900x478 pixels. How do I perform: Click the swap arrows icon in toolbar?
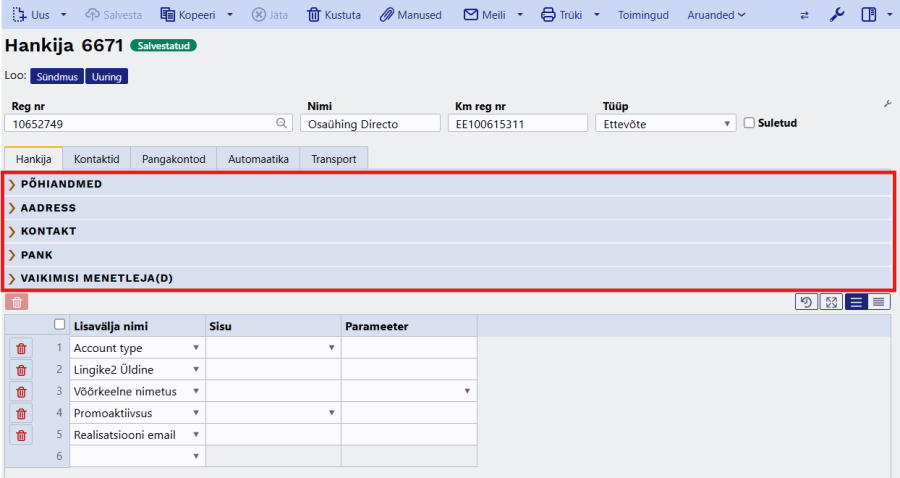tap(804, 15)
